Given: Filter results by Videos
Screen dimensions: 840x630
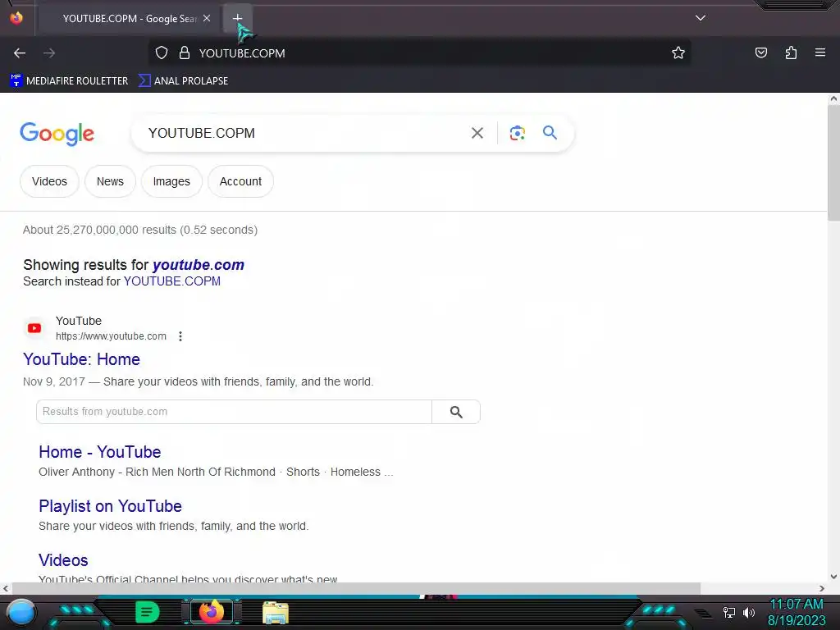Looking at the screenshot, I should [x=49, y=181].
